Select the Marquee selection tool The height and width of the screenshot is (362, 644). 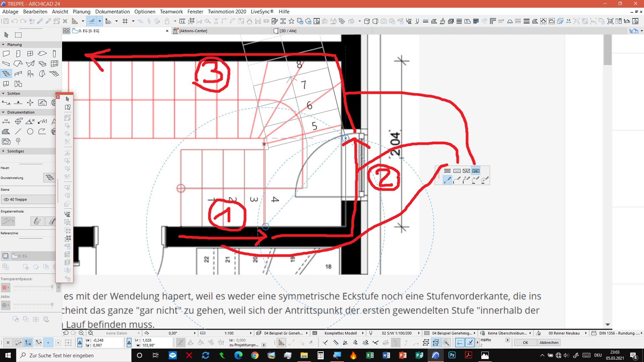18,35
